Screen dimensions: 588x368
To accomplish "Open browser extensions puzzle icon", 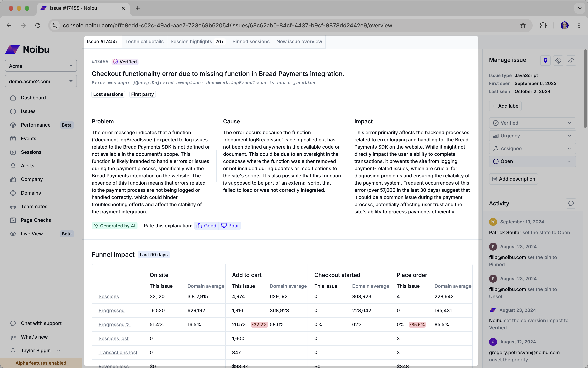I will (x=543, y=25).
